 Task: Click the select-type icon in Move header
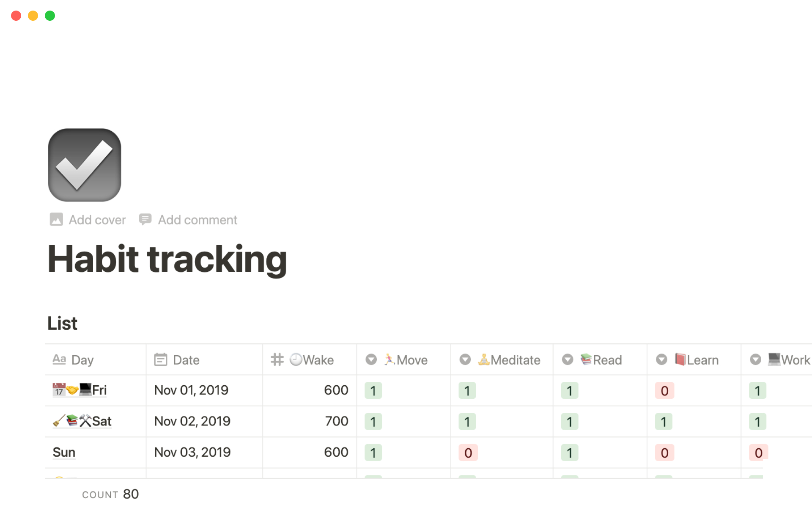[x=371, y=360]
